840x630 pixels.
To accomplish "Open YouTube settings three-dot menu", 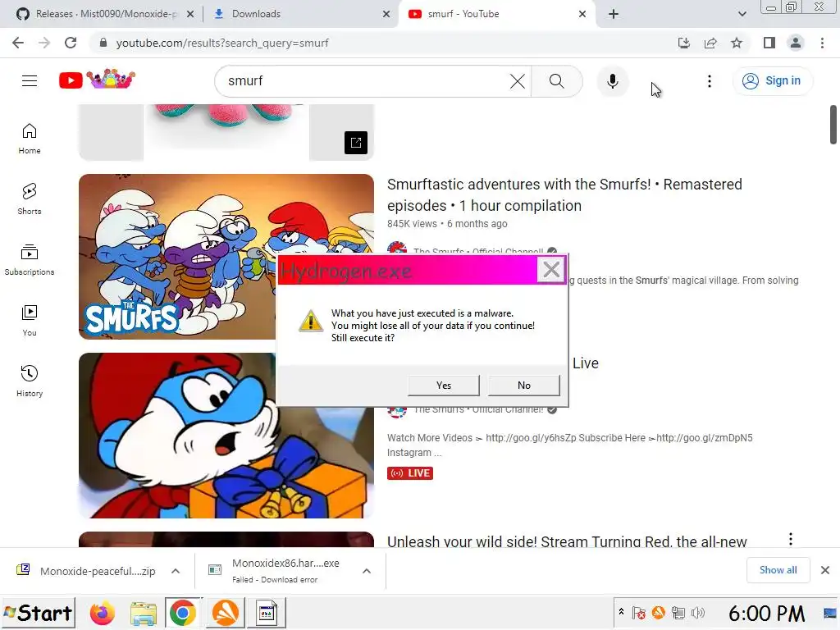I will pyautogui.click(x=710, y=81).
